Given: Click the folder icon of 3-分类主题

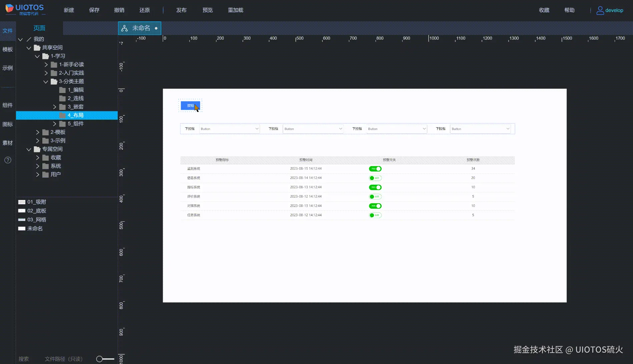Looking at the screenshot, I should coord(54,82).
